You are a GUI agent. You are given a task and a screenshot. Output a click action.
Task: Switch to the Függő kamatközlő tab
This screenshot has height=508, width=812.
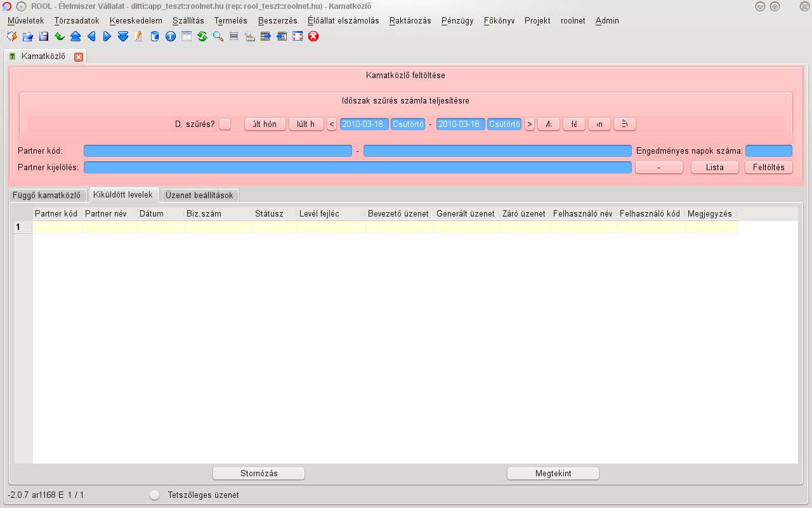(x=46, y=195)
